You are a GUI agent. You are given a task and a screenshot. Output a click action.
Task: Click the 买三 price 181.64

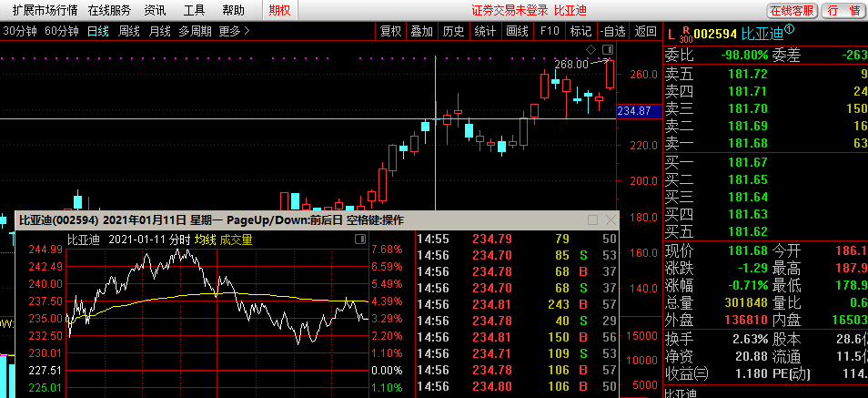coord(748,196)
